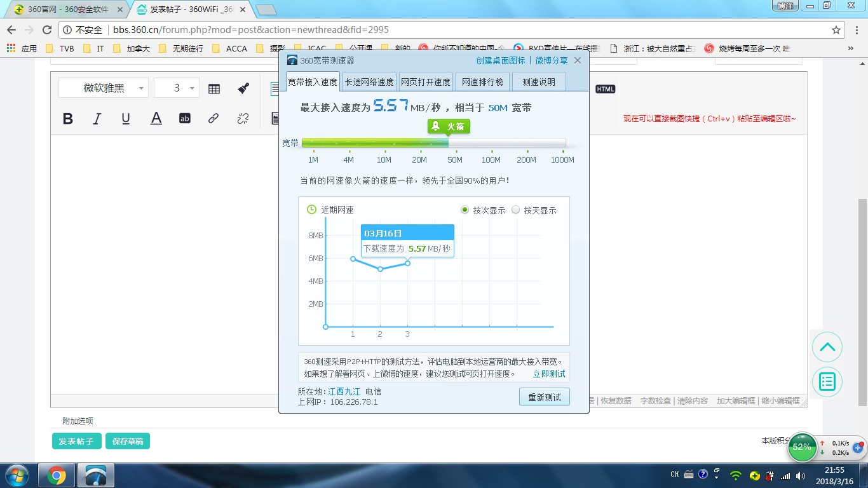The height and width of the screenshot is (488, 868).
Task: Click the underline formatting icon
Action: (126, 118)
